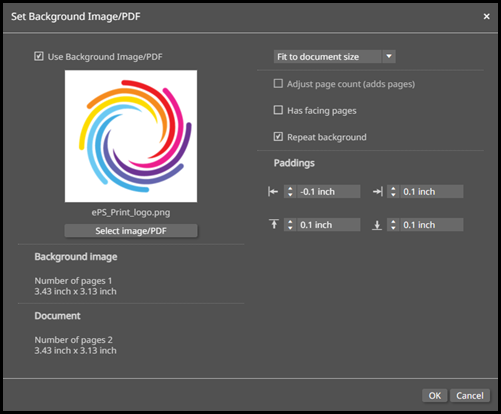Click the right padding icon
This screenshot has height=414, width=501.
tap(378, 192)
